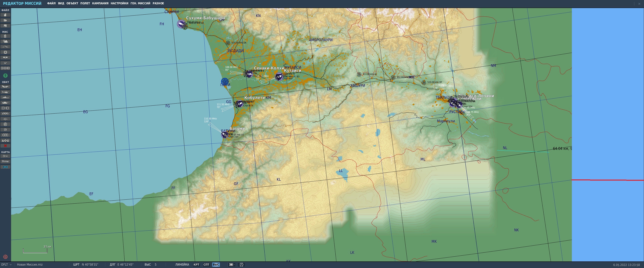The height and width of the screenshot is (268, 644).
Task: Click the latitude value N 40°58'31"
Action: [90, 264]
